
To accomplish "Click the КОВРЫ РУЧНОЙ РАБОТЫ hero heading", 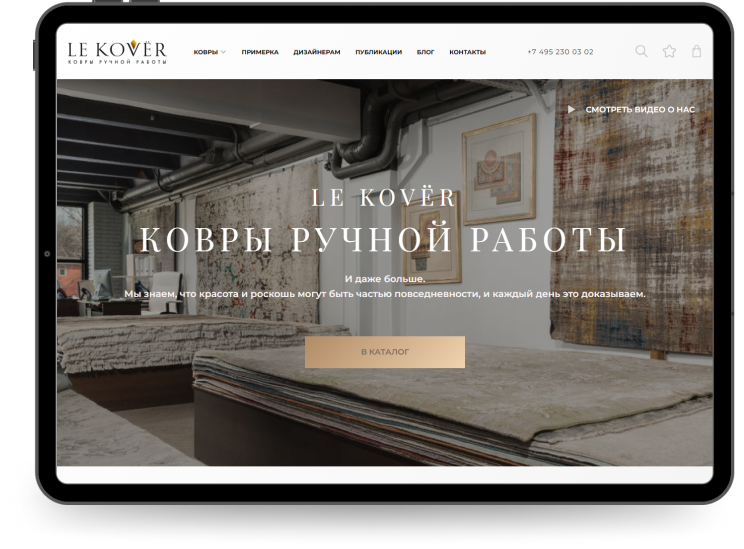I will [384, 240].
